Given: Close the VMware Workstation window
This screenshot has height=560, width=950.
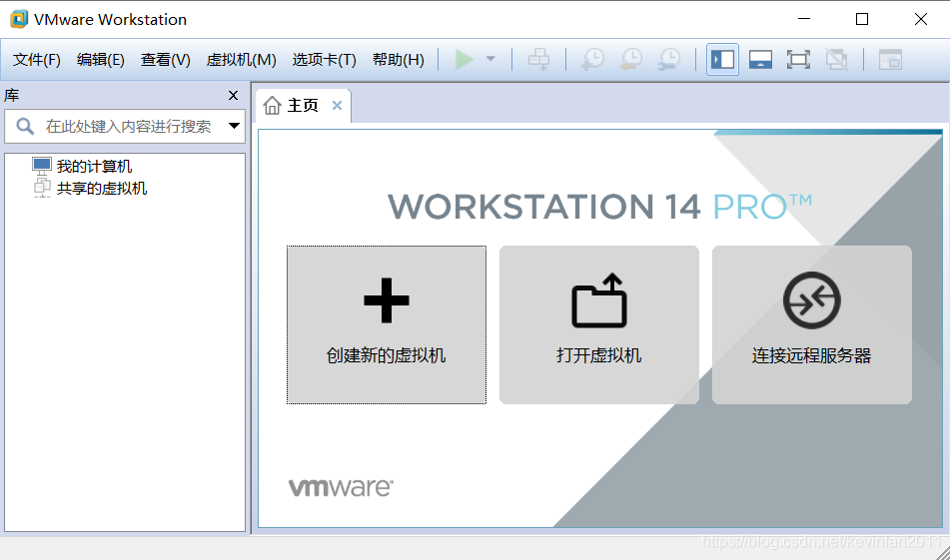Looking at the screenshot, I should coord(921,19).
